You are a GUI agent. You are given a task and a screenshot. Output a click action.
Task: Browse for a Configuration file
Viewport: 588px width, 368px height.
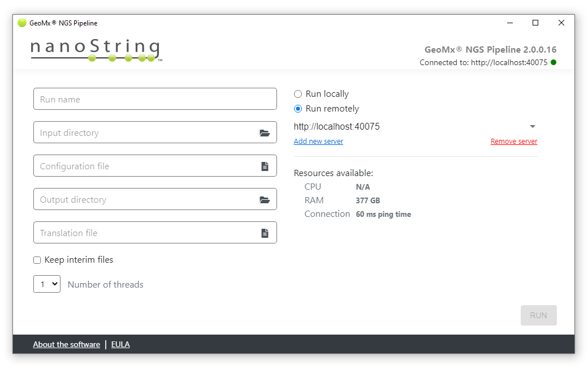coord(265,166)
